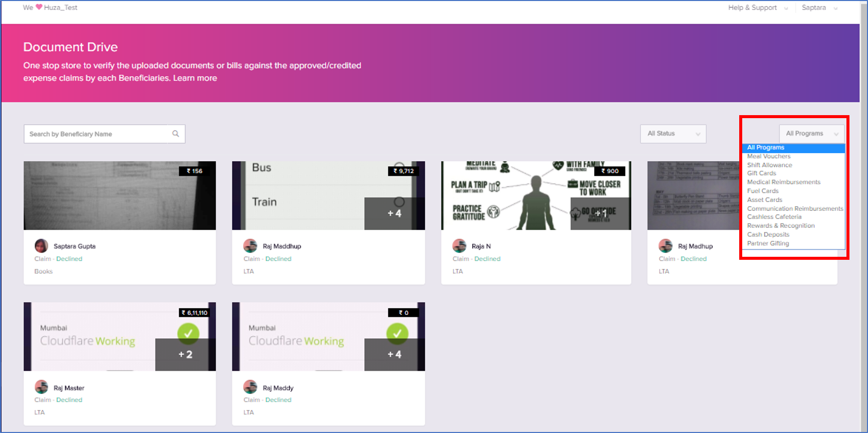
Task: Click the Saptara Gupta name text
Action: [75, 246]
